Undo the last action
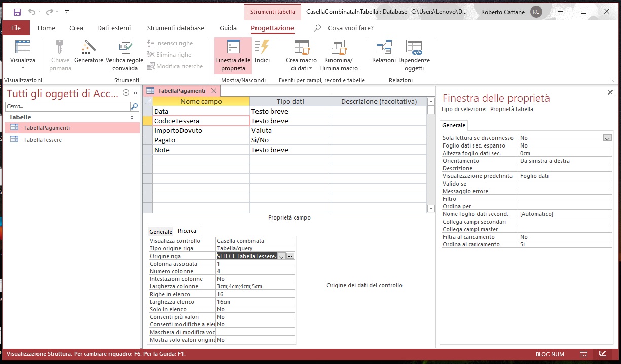Image resolution: width=621 pixels, height=364 pixels. (x=32, y=12)
